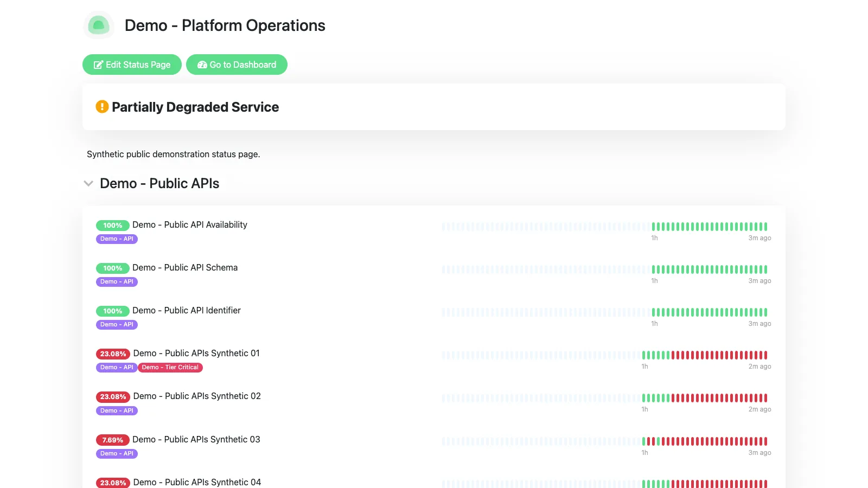This screenshot has height=488, width=868.
Task: Click Demo - API tag under API Schema
Action: pos(117,281)
